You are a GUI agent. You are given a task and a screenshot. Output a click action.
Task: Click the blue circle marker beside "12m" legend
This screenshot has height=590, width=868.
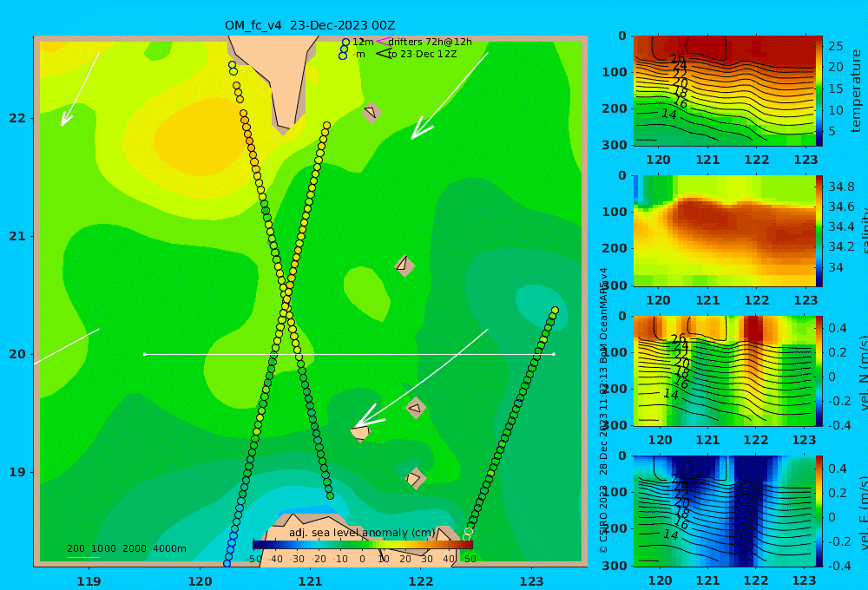pos(345,42)
